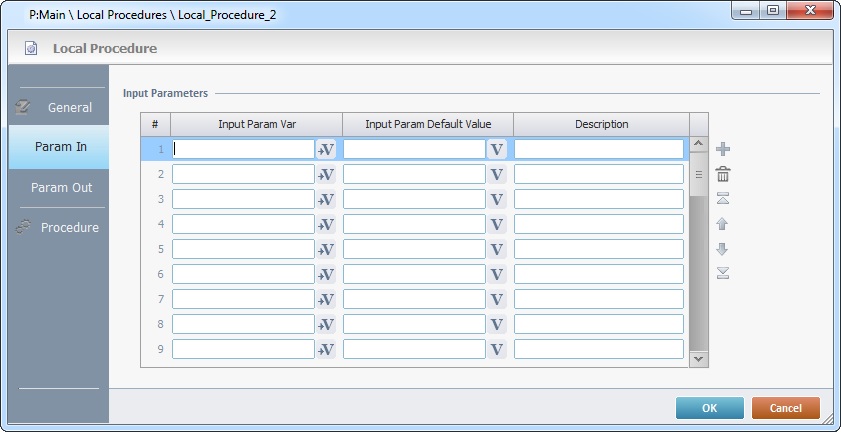Screen dimensions: 841x432
Task: Open variable picker for row 5 Input Param Var
Action: 326,249
